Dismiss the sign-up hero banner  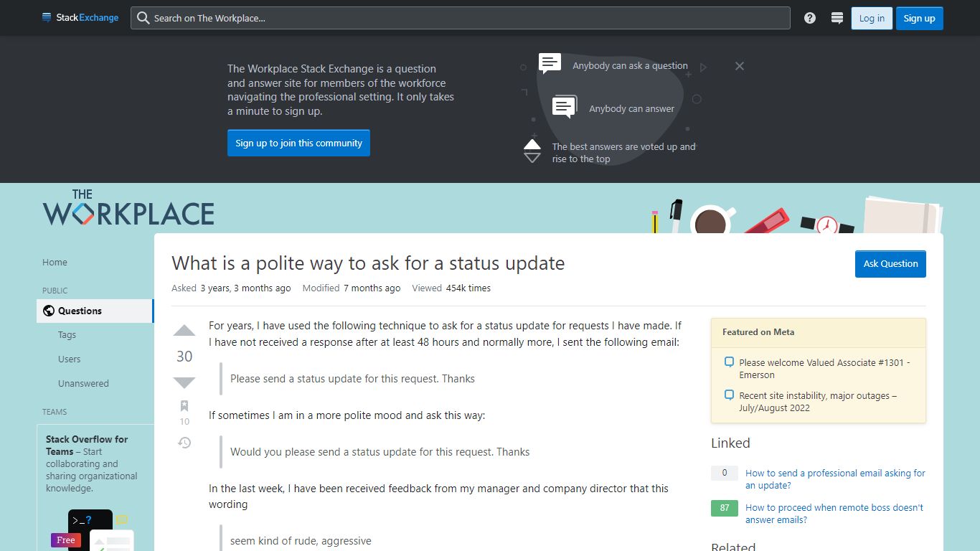740,66
